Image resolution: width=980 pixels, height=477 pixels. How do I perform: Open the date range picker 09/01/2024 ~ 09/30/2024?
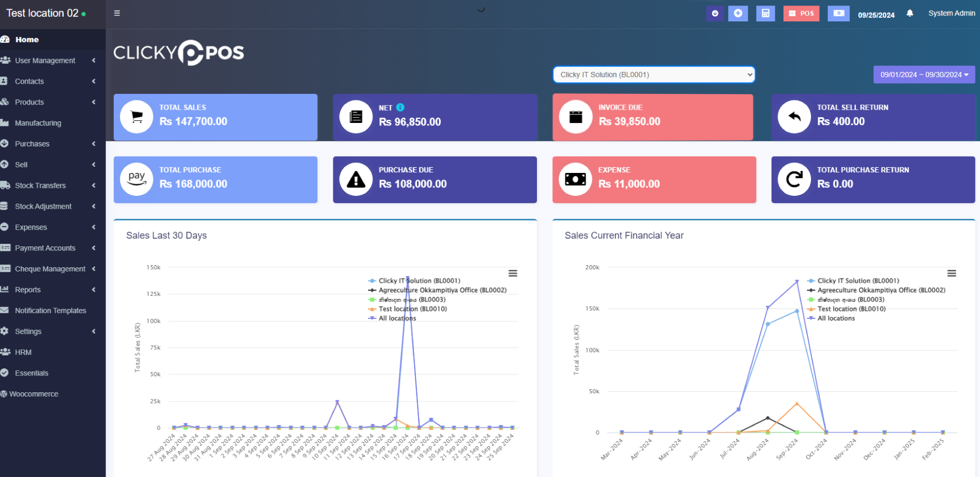pos(924,74)
